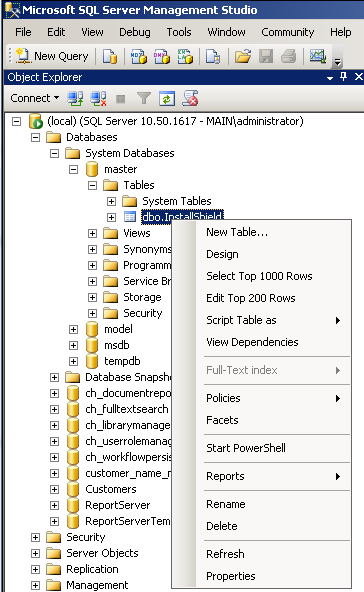Screen dimensions: 364x592
Task: Expand the msdb database
Action: (73, 345)
